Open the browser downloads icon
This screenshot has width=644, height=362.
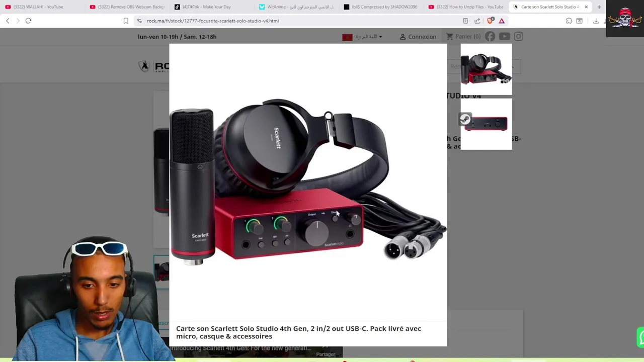(596, 21)
